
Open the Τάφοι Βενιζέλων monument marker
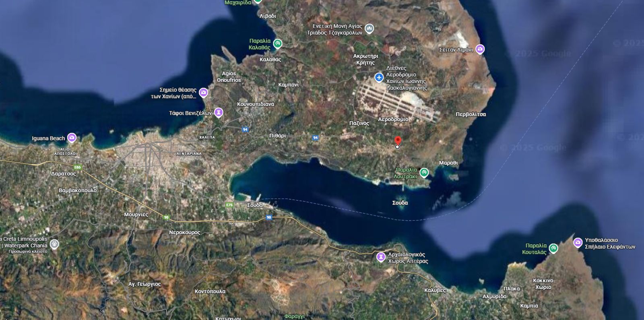tap(219, 113)
